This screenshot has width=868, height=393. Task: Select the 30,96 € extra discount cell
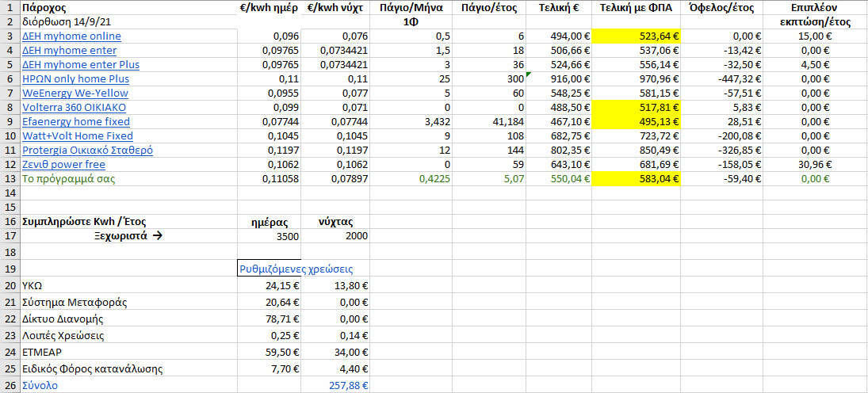point(814,164)
